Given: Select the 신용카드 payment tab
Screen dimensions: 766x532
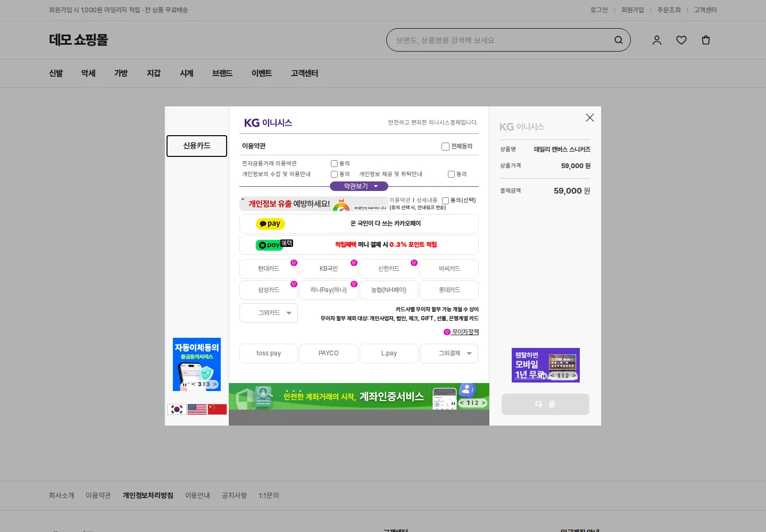Looking at the screenshot, I should click(x=197, y=146).
